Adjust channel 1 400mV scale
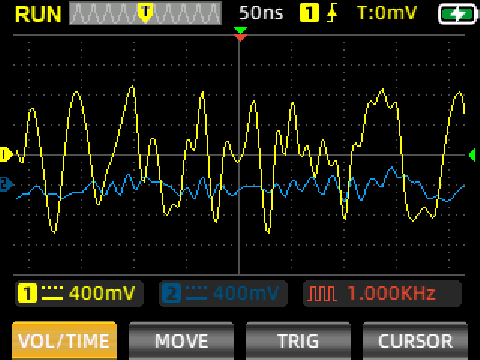This screenshot has height=360, width=480. (102, 293)
